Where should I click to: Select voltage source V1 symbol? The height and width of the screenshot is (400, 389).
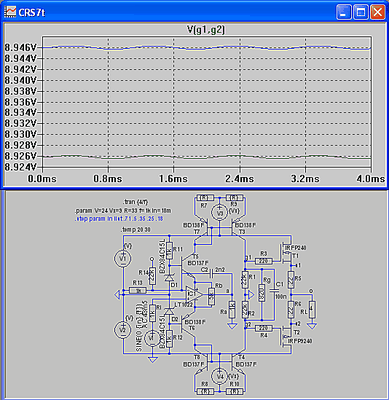click(x=123, y=258)
